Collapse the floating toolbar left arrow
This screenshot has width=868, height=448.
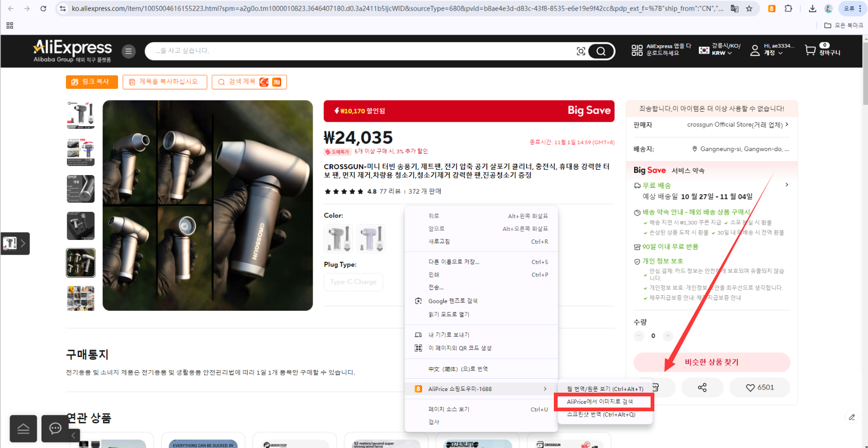(73, 435)
